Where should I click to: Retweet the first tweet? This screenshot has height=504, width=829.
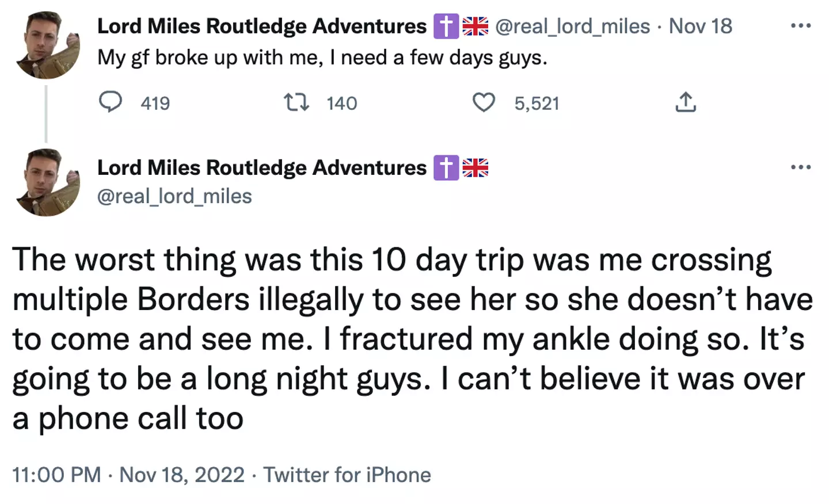pyautogui.click(x=296, y=102)
